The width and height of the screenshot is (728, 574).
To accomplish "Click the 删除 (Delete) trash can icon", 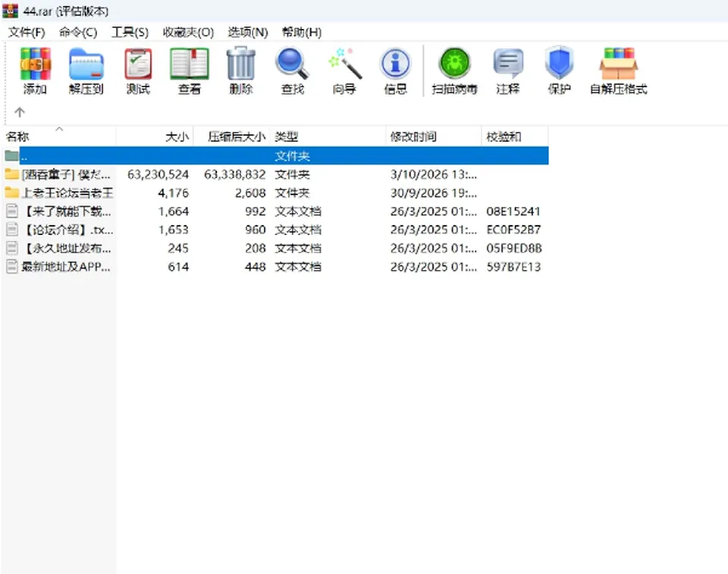I will pos(241,71).
